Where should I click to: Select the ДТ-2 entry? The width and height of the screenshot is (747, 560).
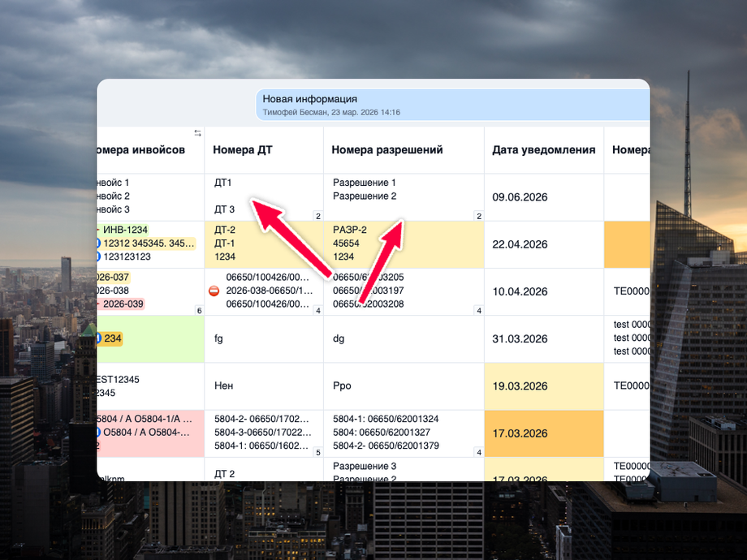[x=224, y=230]
